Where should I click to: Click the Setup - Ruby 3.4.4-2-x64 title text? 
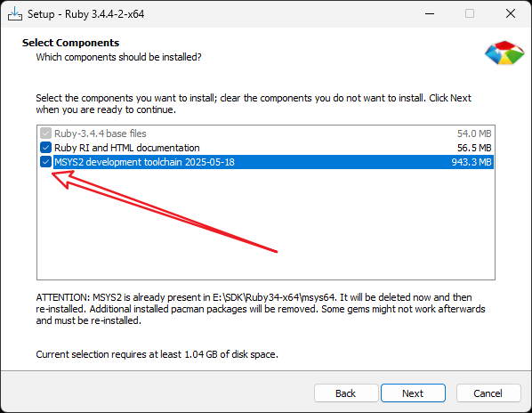click(85, 14)
